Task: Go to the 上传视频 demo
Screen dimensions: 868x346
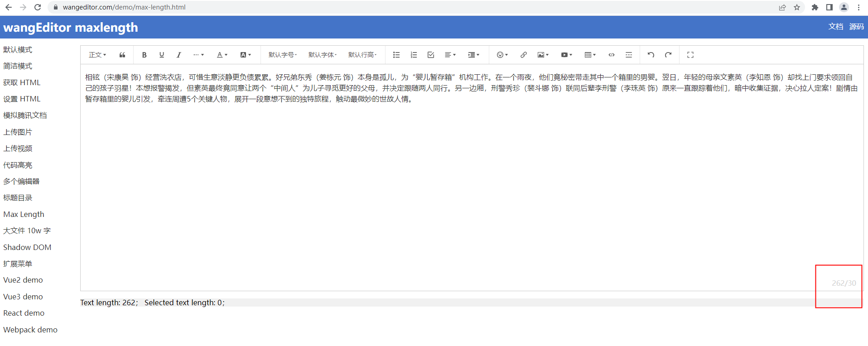Action: pos(18,149)
